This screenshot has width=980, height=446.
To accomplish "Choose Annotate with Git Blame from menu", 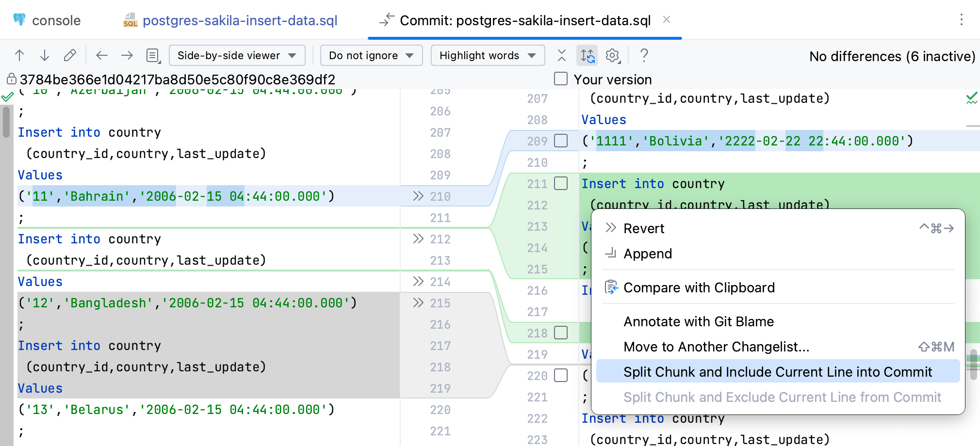I will click(x=699, y=321).
